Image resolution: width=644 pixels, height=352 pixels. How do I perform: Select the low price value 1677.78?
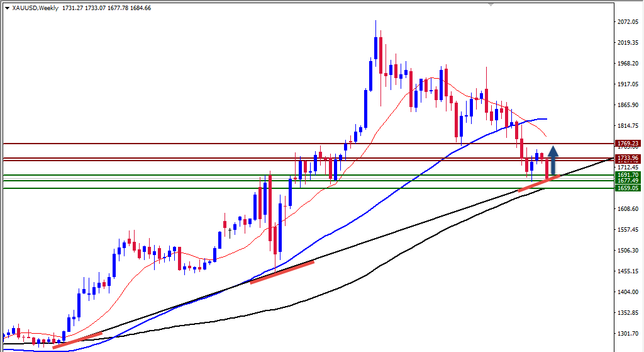tap(118, 8)
